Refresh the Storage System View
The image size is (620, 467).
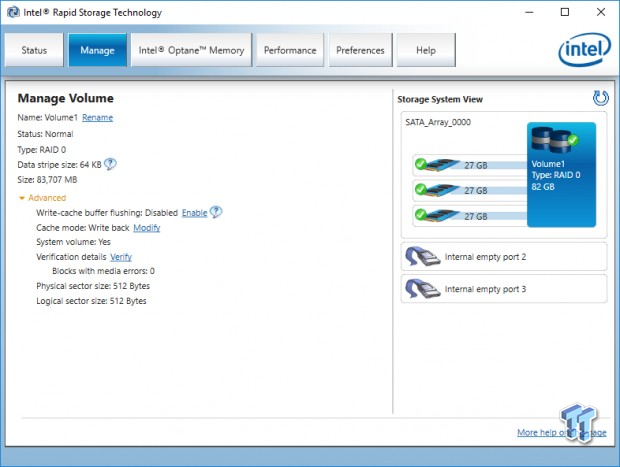pyautogui.click(x=600, y=98)
